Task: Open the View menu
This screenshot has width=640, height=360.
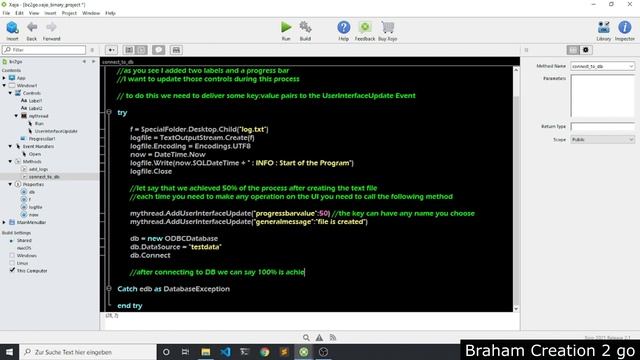Action: [34, 13]
